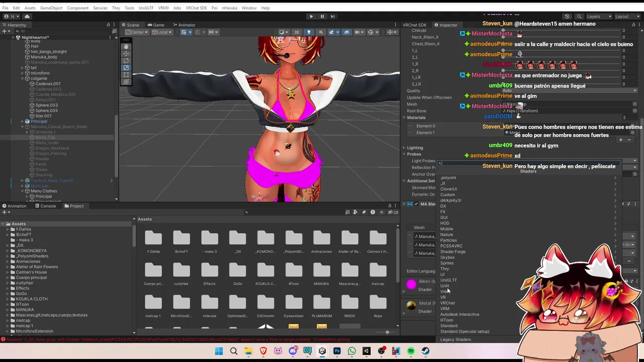Screen dimensions: 644x362
Task: Open the draw mode shading dropdown
Action: [283, 32]
